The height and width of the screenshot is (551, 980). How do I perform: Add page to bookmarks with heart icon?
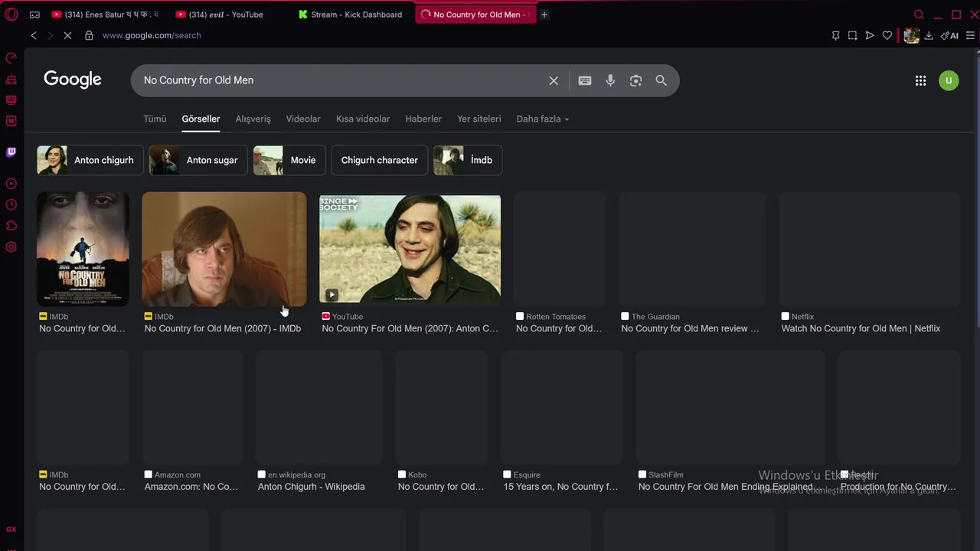click(887, 35)
